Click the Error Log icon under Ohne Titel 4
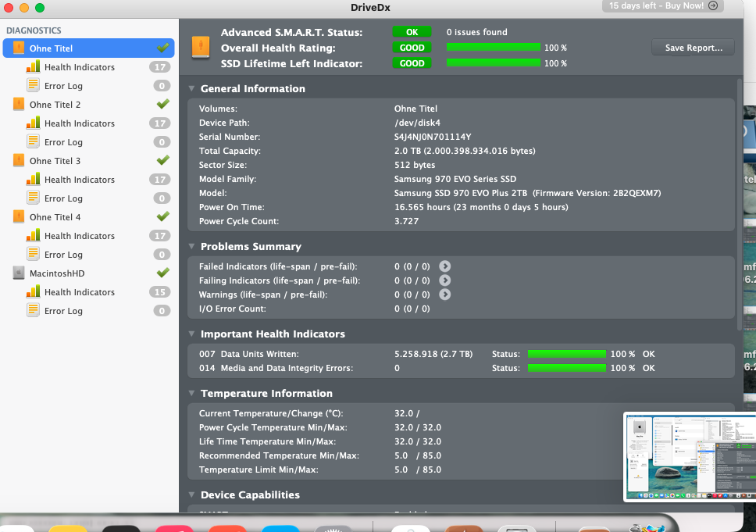The height and width of the screenshot is (532, 756). point(33,255)
